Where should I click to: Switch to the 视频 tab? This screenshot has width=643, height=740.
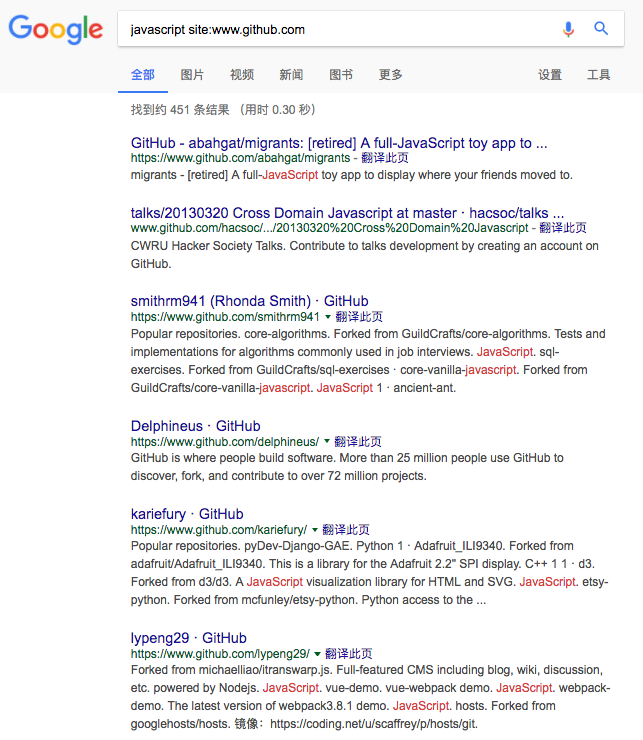point(242,75)
